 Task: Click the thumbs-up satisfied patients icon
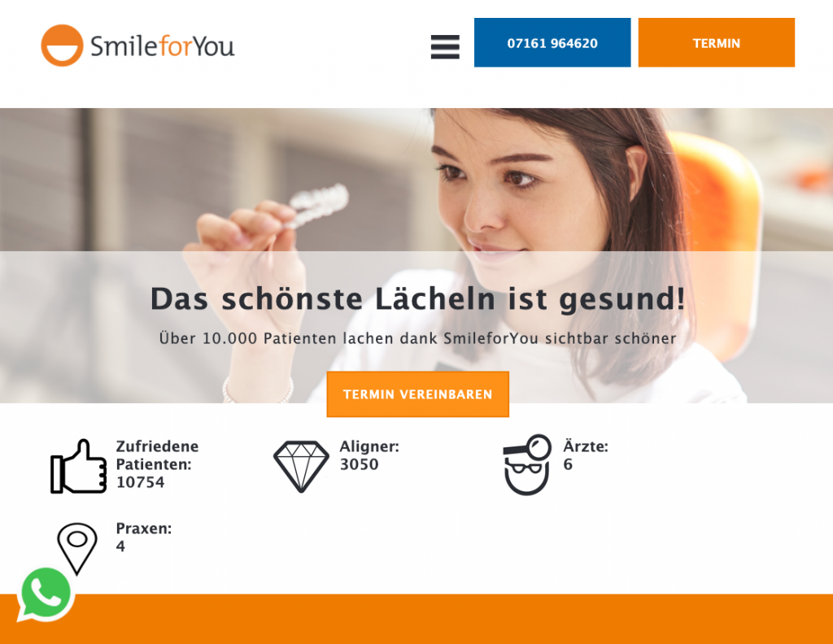click(x=79, y=467)
